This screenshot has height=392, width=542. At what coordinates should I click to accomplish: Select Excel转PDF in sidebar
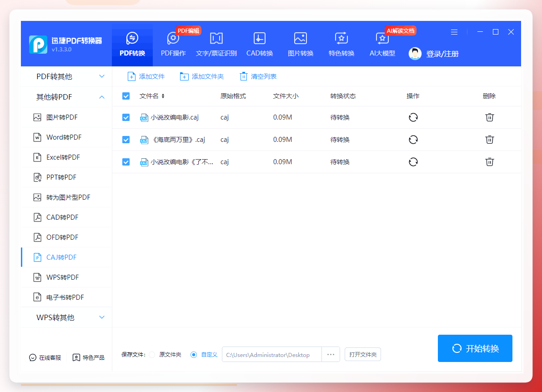pyautogui.click(x=66, y=157)
